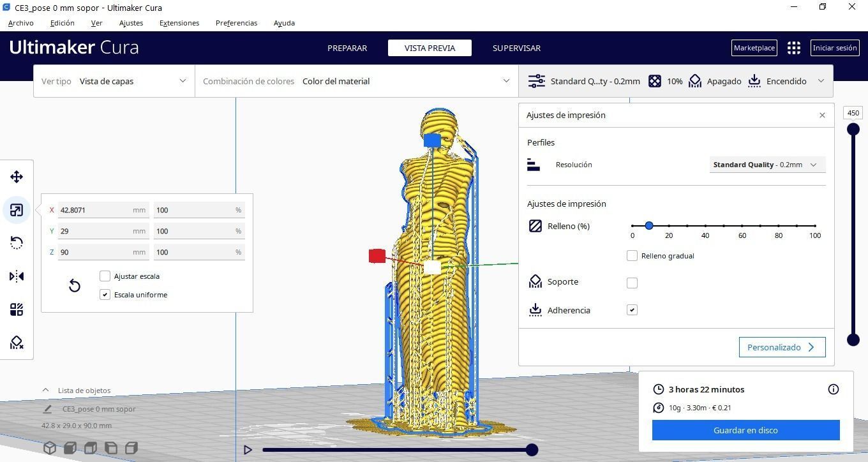The width and height of the screenshot is (868, 462).
Task: Open the Ajustes menu
Action: (131, 23)
